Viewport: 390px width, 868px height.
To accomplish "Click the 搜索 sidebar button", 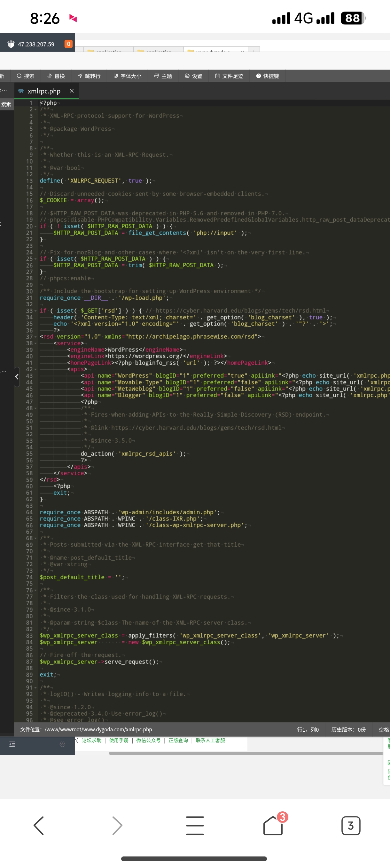I will point(6,104).
